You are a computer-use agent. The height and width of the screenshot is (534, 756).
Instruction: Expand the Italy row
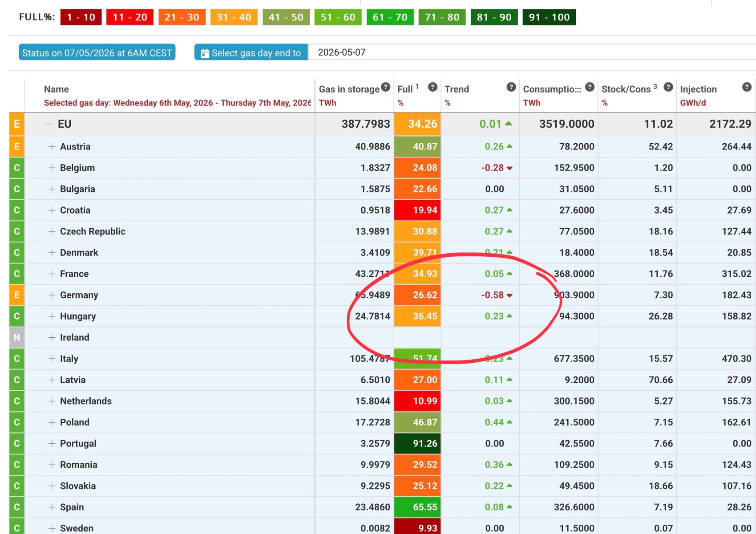click(52, 359)
